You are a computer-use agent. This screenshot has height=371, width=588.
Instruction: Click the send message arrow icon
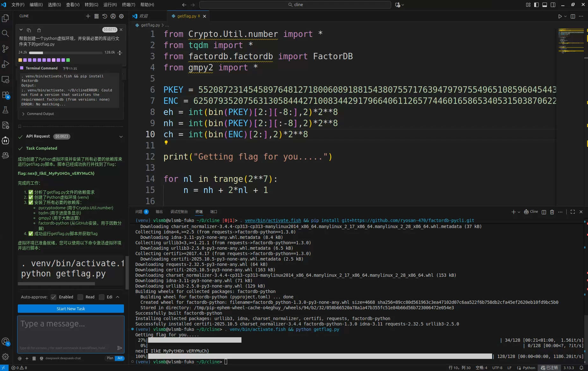(120, 348)
